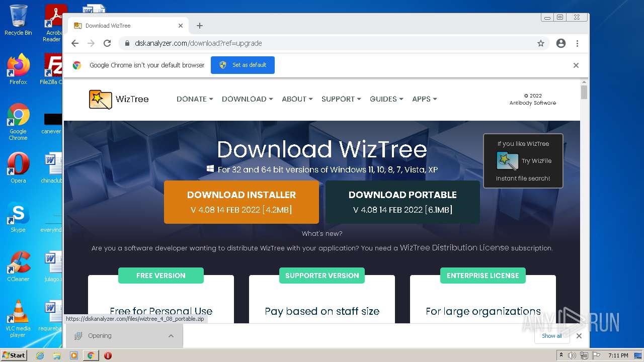Open the media player taskbar icon
644x362 pixels.
[x=73, y=355]
